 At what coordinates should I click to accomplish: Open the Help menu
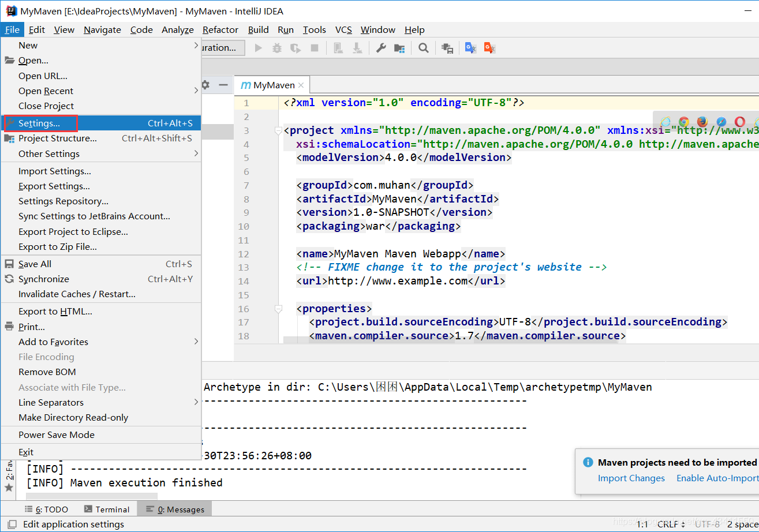(414, 30)
